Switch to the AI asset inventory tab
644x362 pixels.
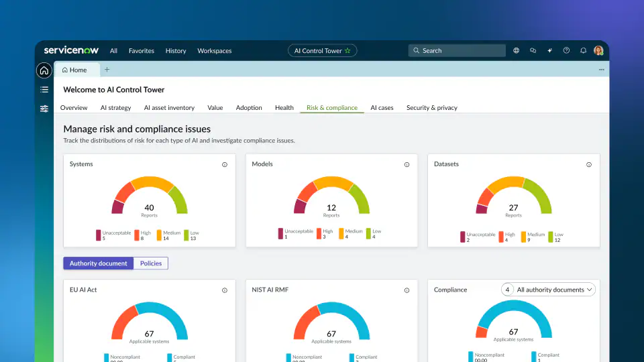coord(169,108)
